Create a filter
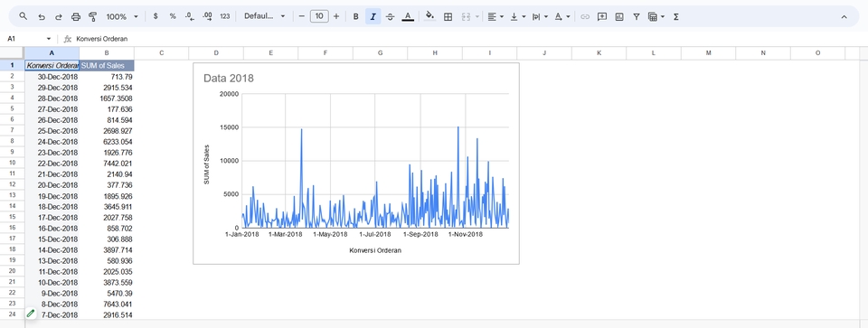Image resolution: width=868 pixels, height=328 pixels. point(637,16)
